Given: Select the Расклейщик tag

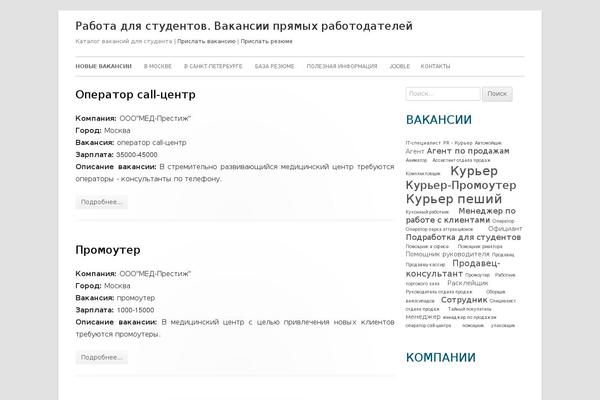Looking at the screenshot, I should point(468,283).
